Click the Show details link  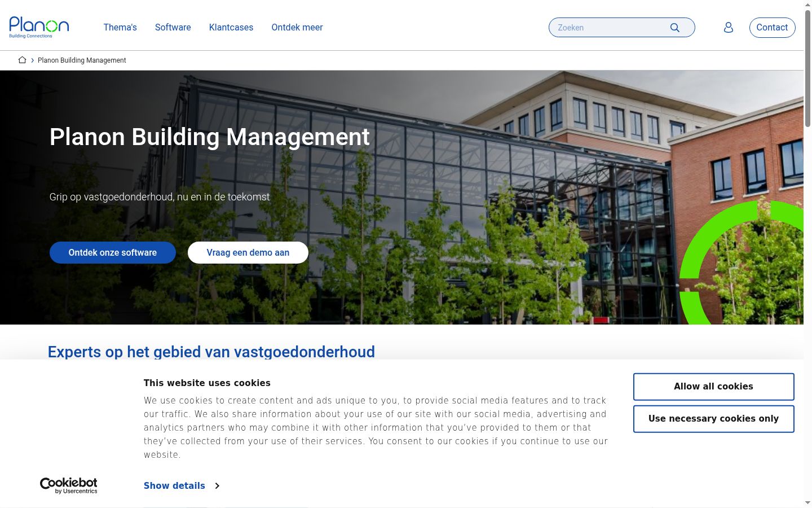pyautogui.click(x=174, y=485)
